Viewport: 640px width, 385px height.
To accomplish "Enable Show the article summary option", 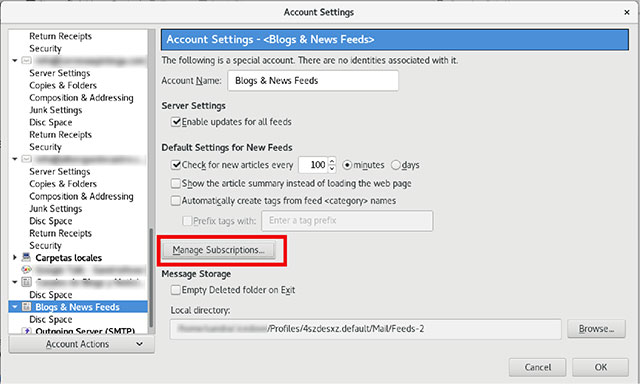I will [176, 183].
